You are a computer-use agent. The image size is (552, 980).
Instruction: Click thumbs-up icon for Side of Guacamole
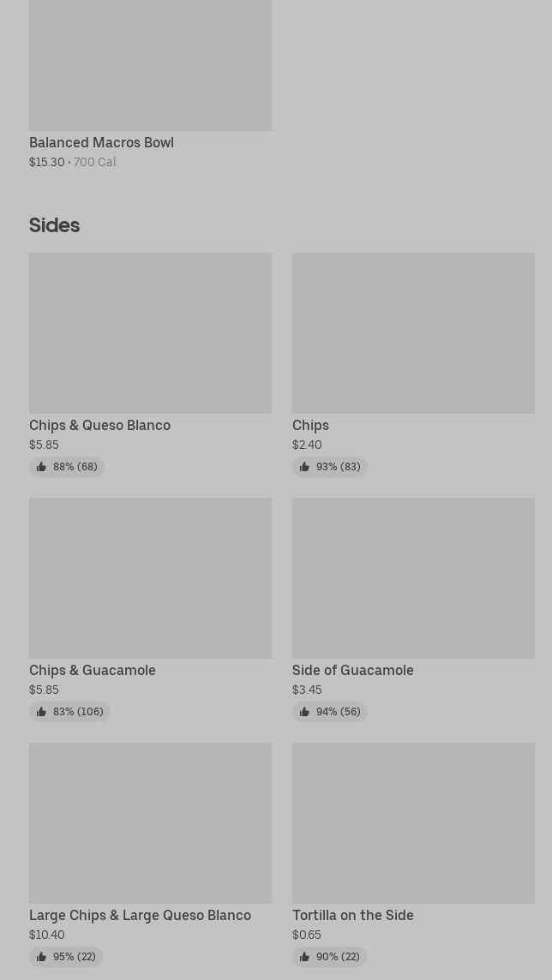(x=304, y=712)
